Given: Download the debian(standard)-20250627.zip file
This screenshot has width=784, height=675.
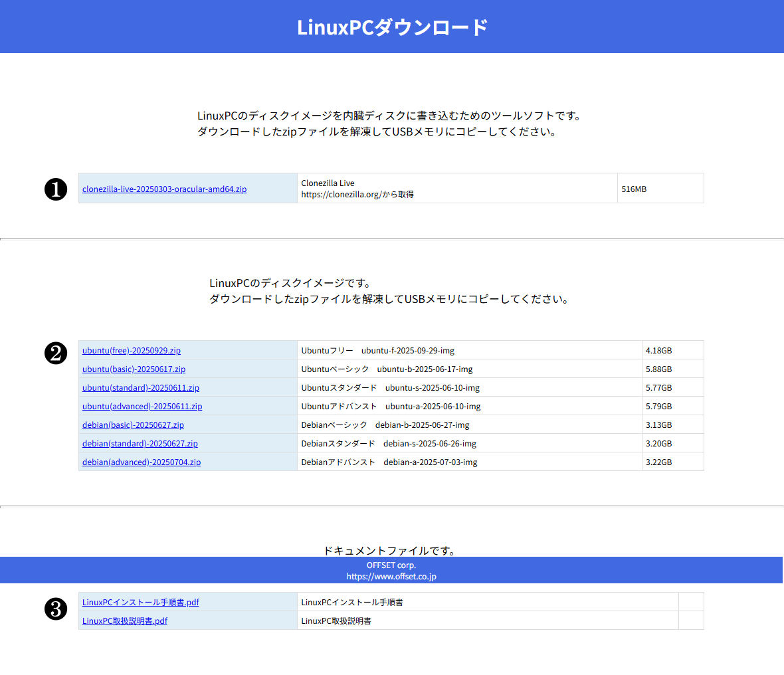Looking at the screenshot, I should pyautogui.click(x=140, y=443).
